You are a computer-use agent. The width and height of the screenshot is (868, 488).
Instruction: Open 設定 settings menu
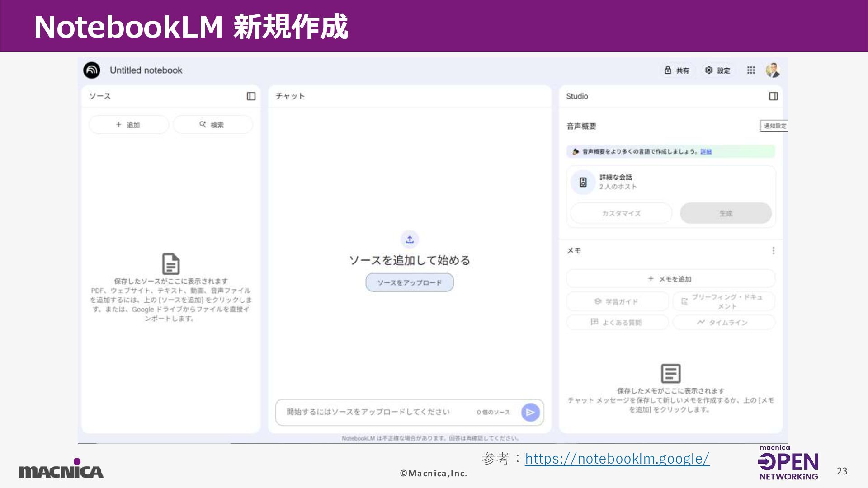pyautogui.click(x=717, y=70)
